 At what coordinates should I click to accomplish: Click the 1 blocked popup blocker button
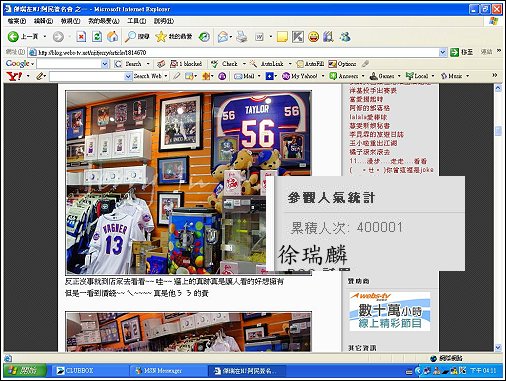[186, 64]
